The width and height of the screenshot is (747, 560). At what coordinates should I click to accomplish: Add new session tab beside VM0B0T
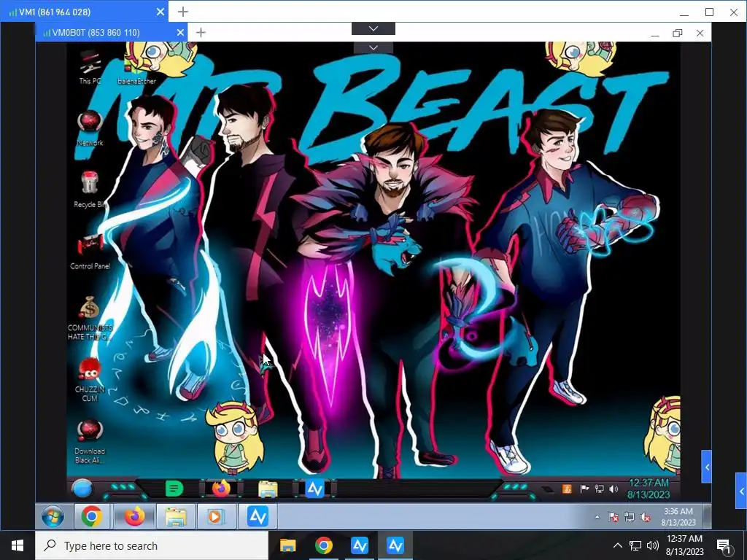tap(201, 32)
